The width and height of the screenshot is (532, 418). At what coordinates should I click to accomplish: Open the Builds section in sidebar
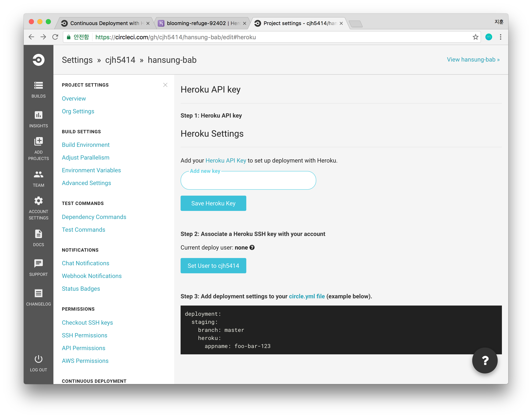point(38,90)
